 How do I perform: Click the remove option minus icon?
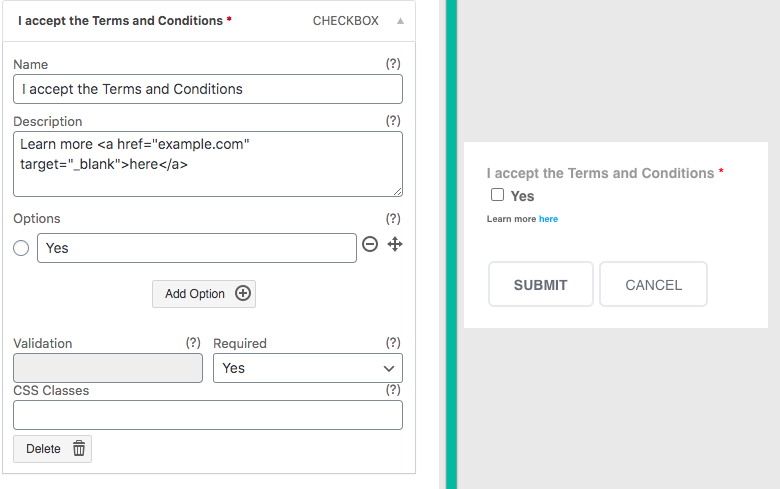pyautogui.click(x=370, y=244)
